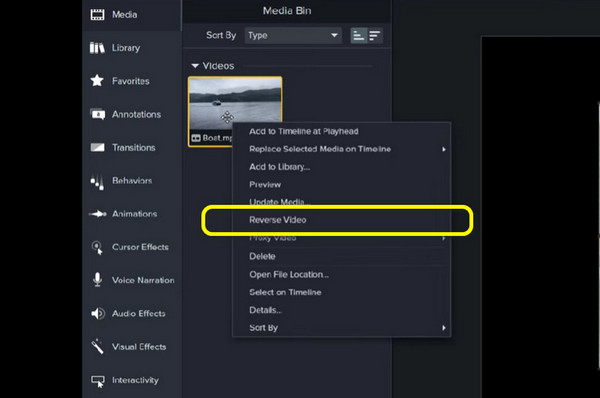Open the Voice Narration microphone icon
Viewport: 600px width, 398px height.
pos(98,280)
